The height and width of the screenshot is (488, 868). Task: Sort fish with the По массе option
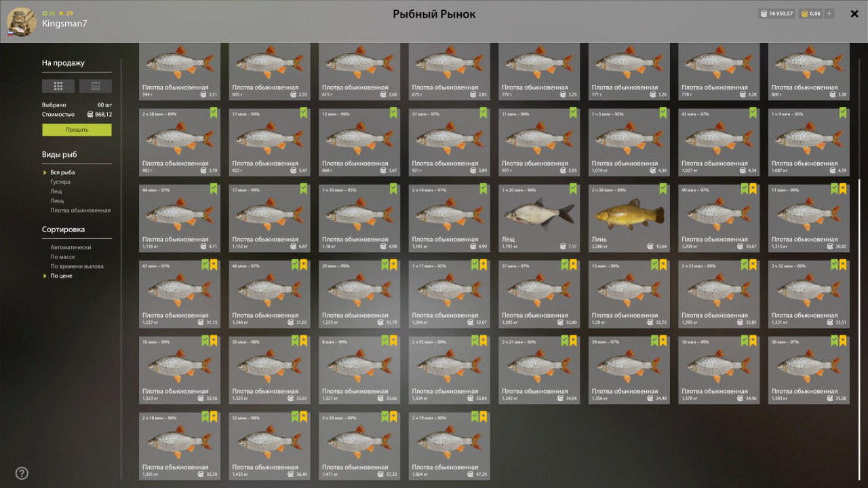62,257
